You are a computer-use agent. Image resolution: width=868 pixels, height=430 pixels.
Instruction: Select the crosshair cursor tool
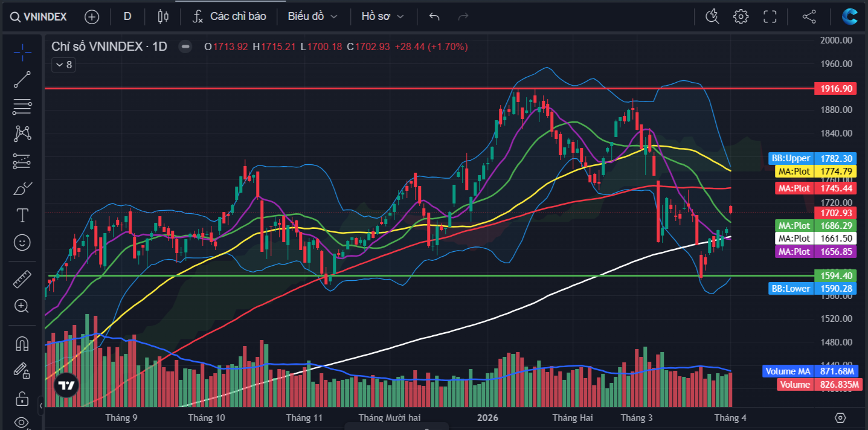coord(22,53)
